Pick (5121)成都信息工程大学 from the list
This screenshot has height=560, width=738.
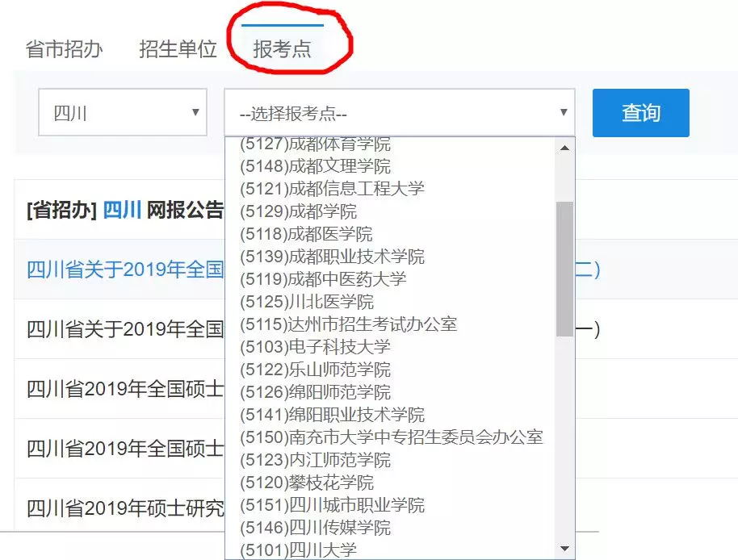click(332, 189)
